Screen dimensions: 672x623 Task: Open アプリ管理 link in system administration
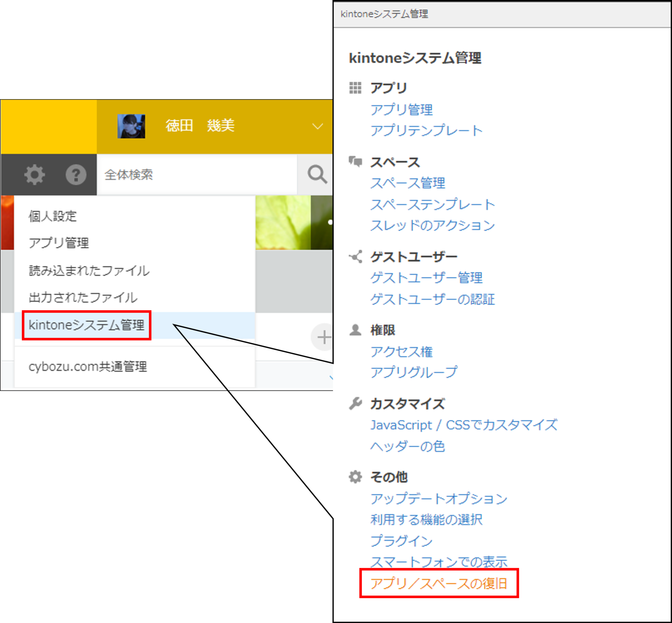point(401,110)
